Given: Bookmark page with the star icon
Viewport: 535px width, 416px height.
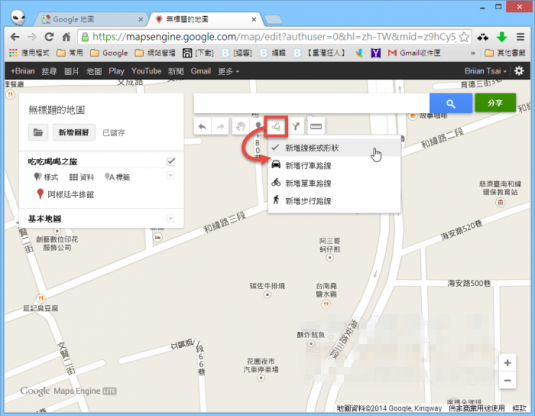Looking at the screenshot, I should [x=464, y=37].
